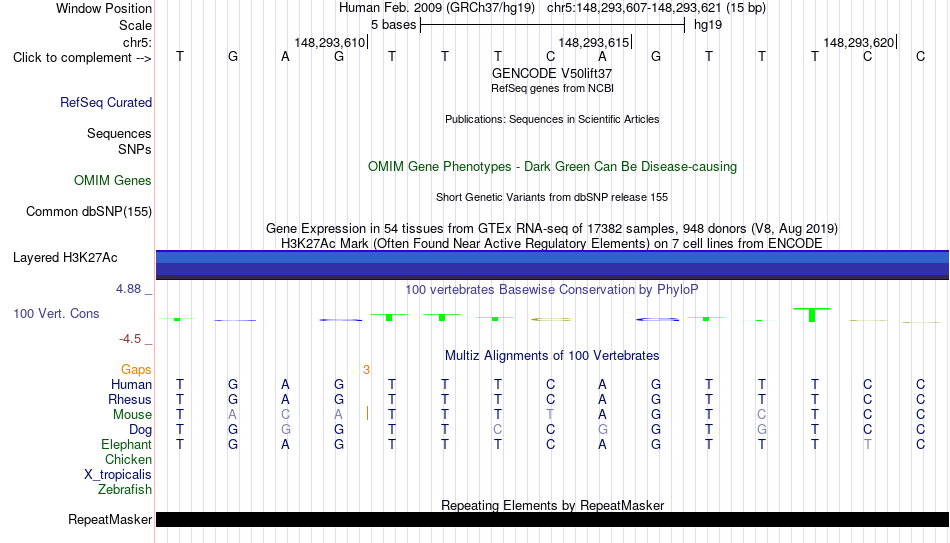Image resolution: width=950 pixels, height=543 pixels.
Task: Click the chr5: base position label
Action: [137, 42]
